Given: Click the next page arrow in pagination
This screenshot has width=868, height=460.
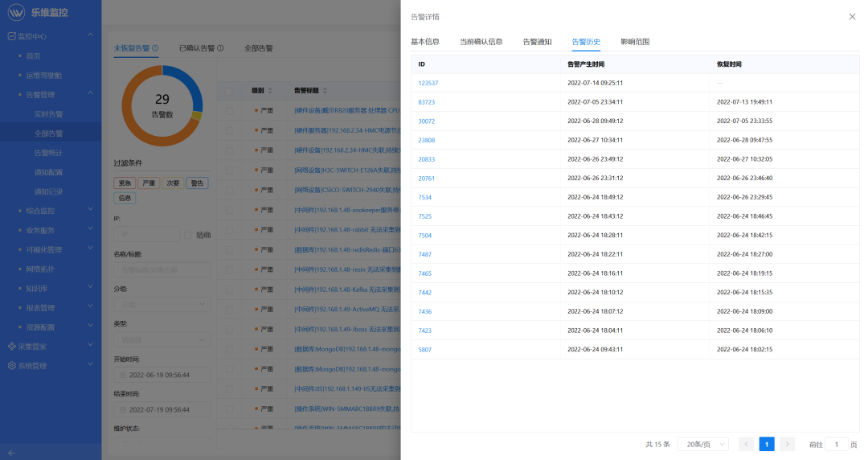Looking at the screenshot, I should coord(787,444).
